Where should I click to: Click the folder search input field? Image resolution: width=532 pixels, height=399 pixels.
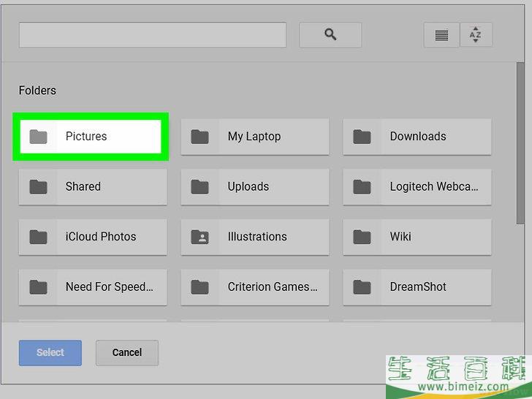152,35
